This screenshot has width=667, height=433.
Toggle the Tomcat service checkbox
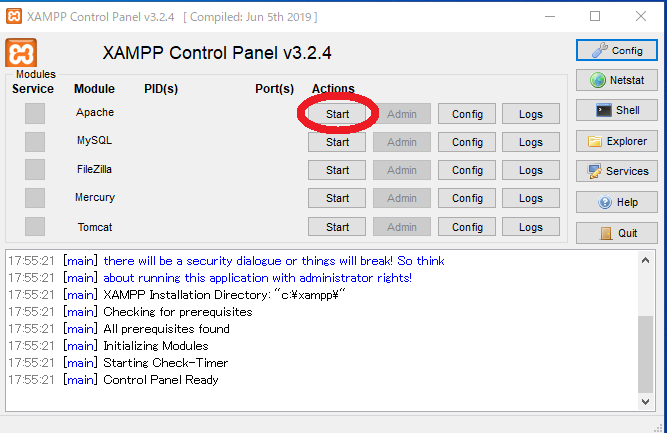(x=35, y=227)
